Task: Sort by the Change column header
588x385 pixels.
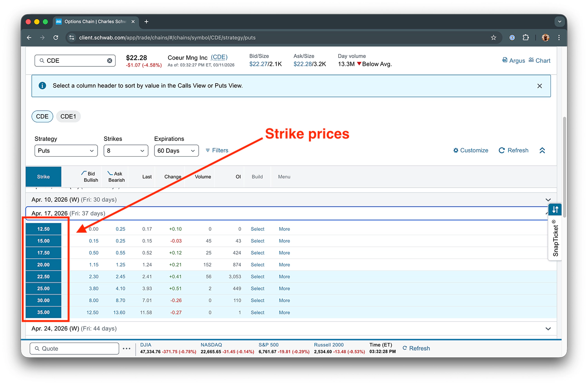Action: coord(173,177)
